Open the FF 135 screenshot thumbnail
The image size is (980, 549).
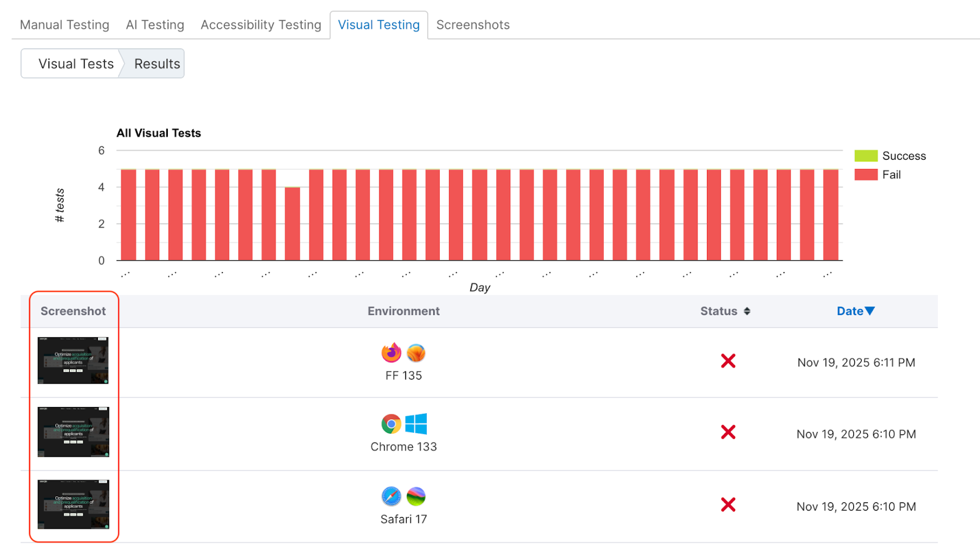73,360
